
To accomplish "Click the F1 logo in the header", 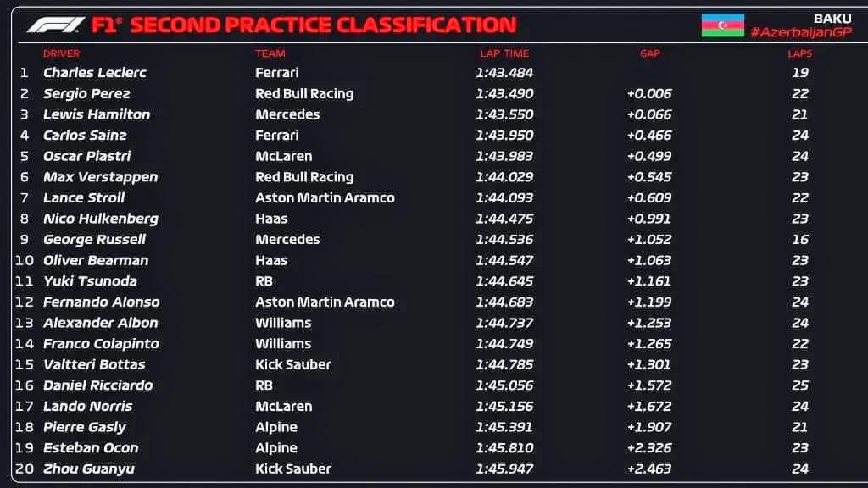I will 55,25.
